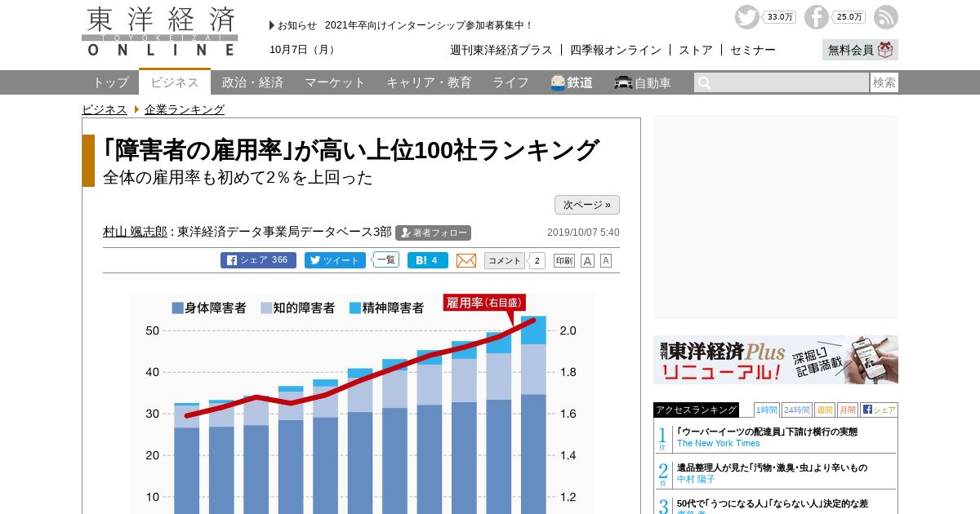
Task: Open the 鉄道 navigation tab
Action: tap(572, 82)
